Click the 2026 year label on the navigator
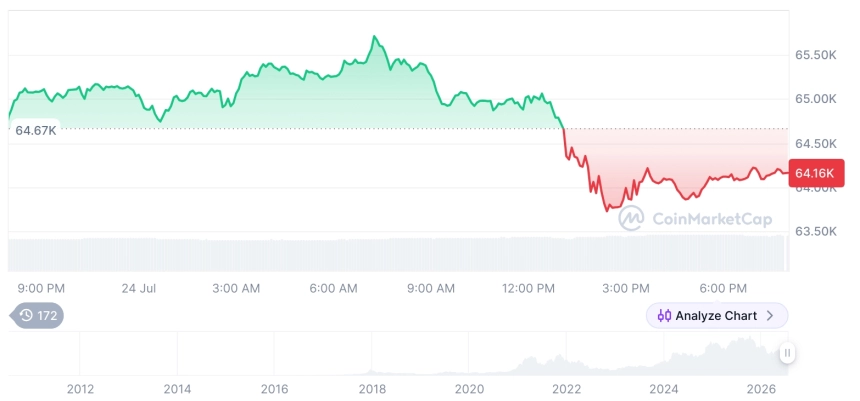The image size is (860, 401). [761, 389]
